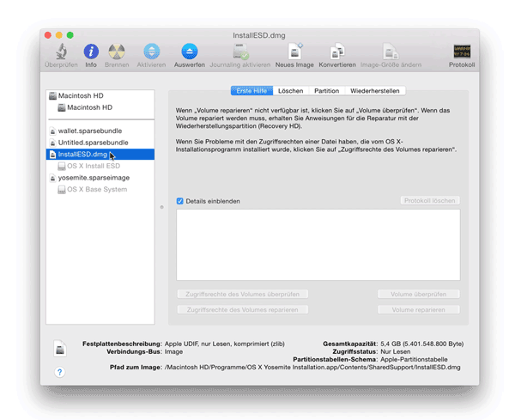
Task: Open the Protokoll log icon
Action: pos(462,52)
